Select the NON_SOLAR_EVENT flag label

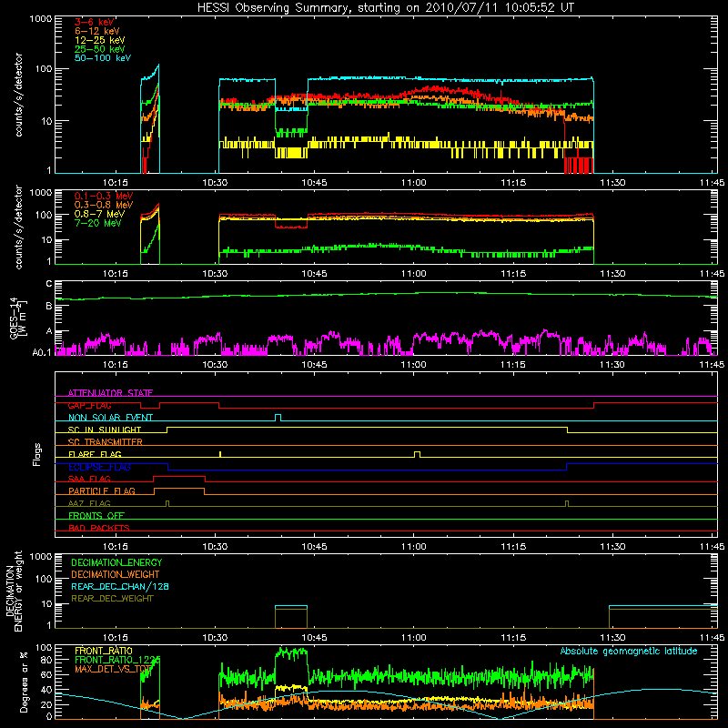pyautogui.click(x=110, y=418)
